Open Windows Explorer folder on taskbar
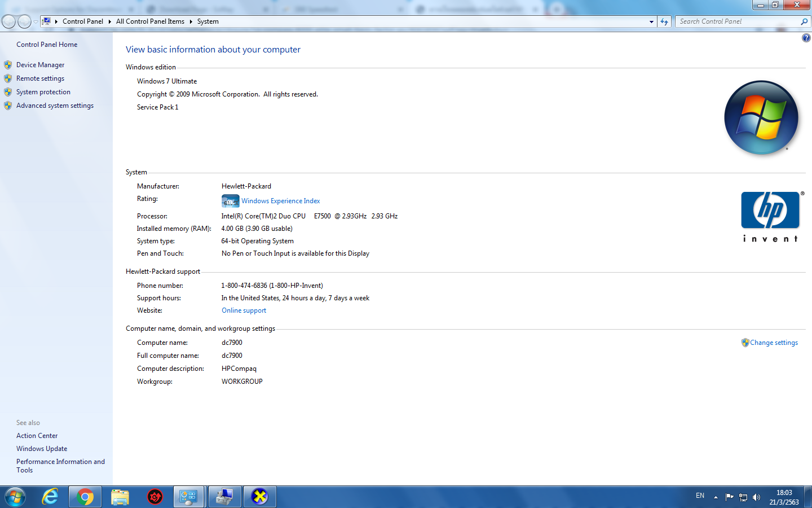812x508 pixels. coord(120,497)
